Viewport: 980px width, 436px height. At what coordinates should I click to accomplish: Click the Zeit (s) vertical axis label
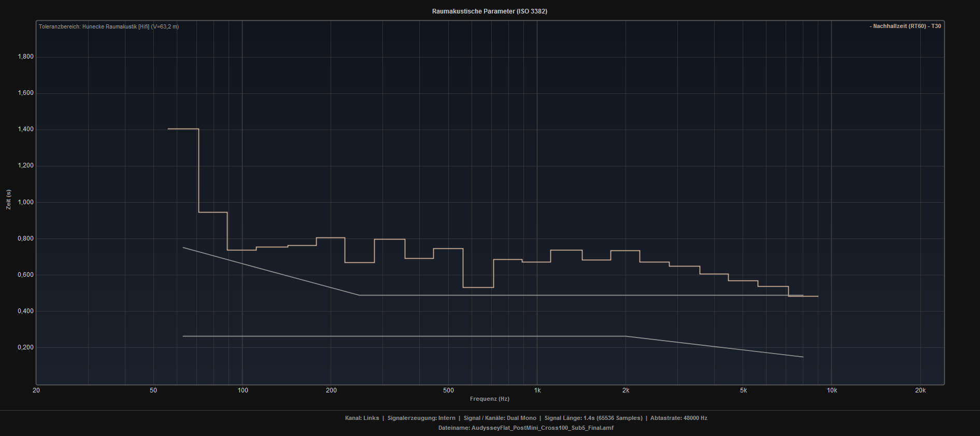pos(8,200)
